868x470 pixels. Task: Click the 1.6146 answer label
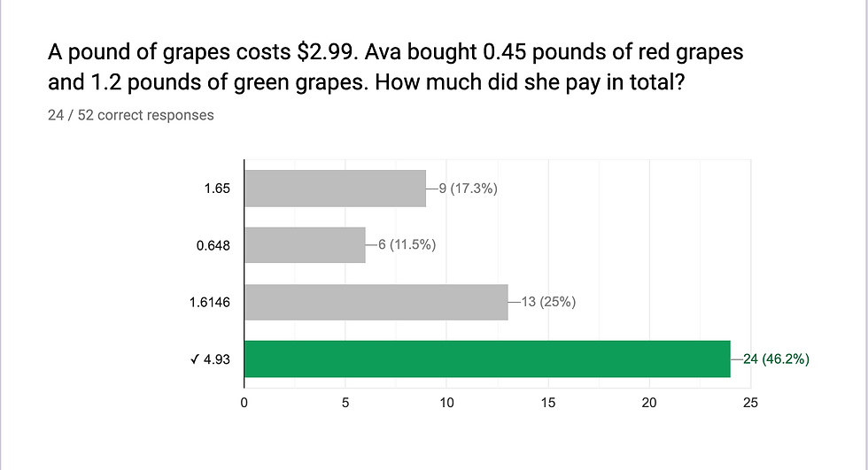point(210,303)
